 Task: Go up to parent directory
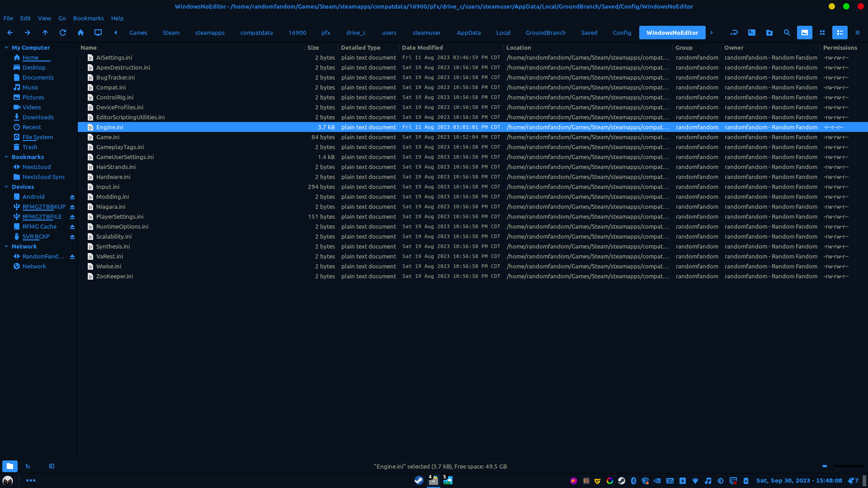[x=45, y=33]
